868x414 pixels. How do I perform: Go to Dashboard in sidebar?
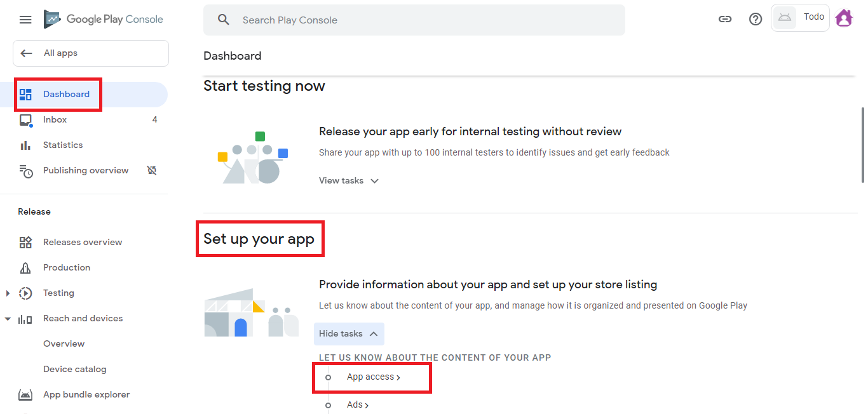tap(66, 95)
